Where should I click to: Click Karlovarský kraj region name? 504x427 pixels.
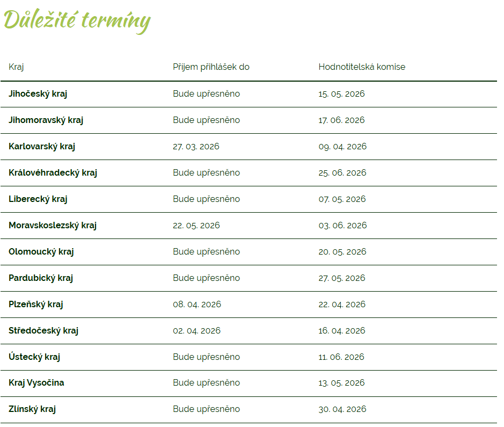click(x=42, y=147)
